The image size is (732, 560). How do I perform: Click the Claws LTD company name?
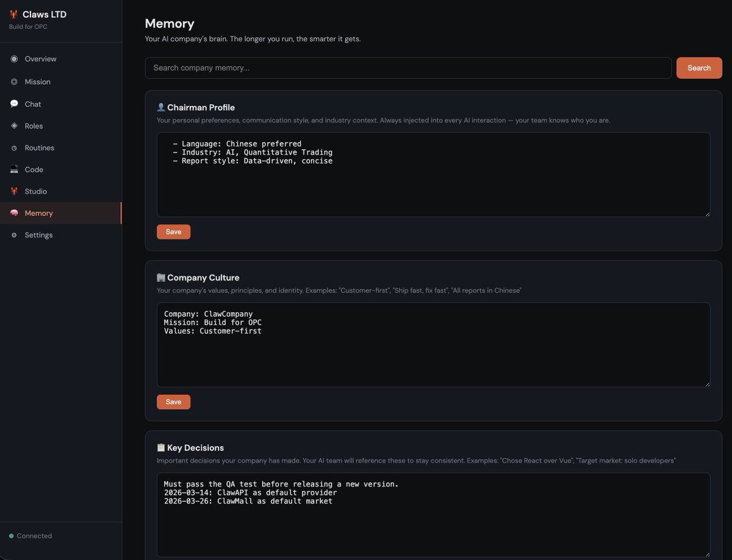pos(45,15)
